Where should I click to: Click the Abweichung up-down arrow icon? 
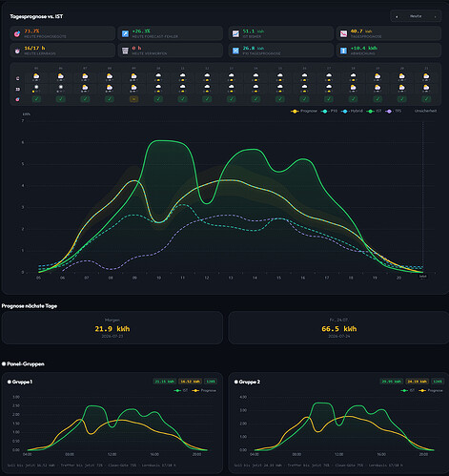point(343,51)
